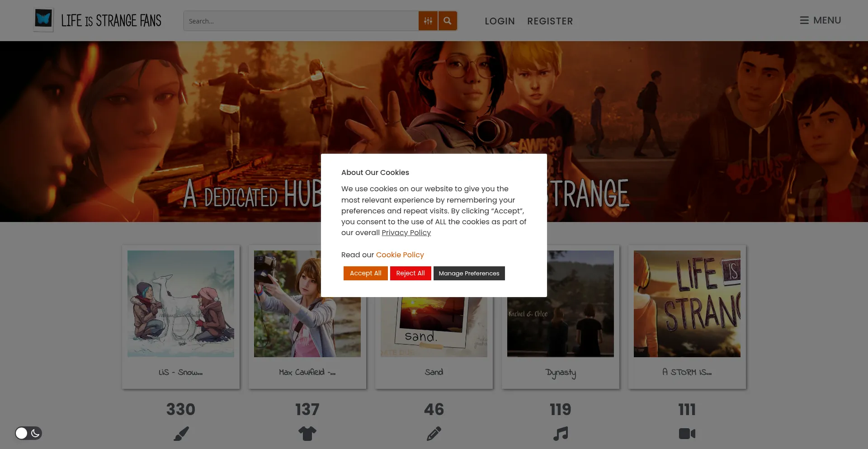Click the count '330'
Image resolution: width=868 pixels, height=449 pixels.
(x=181, y=409)
